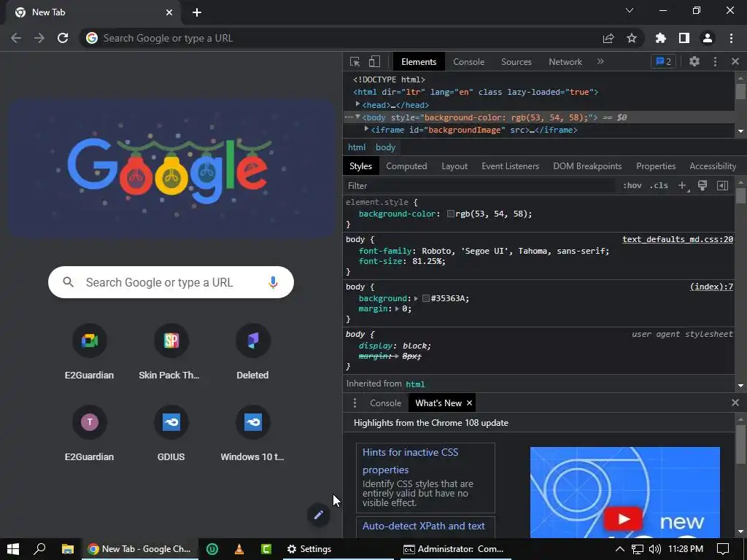The image size is (747, 560).
Task: Expand the margin: 0 shorthand triangle
Action: pyautogui.click(x=397, y=308)
